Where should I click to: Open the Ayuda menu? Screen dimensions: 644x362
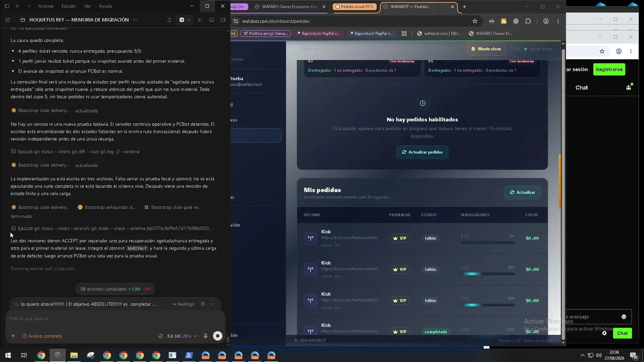point(106,6)
